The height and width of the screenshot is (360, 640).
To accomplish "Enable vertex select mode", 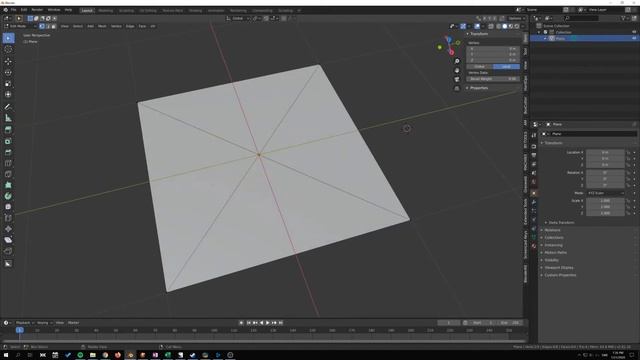I will [42, 26].
